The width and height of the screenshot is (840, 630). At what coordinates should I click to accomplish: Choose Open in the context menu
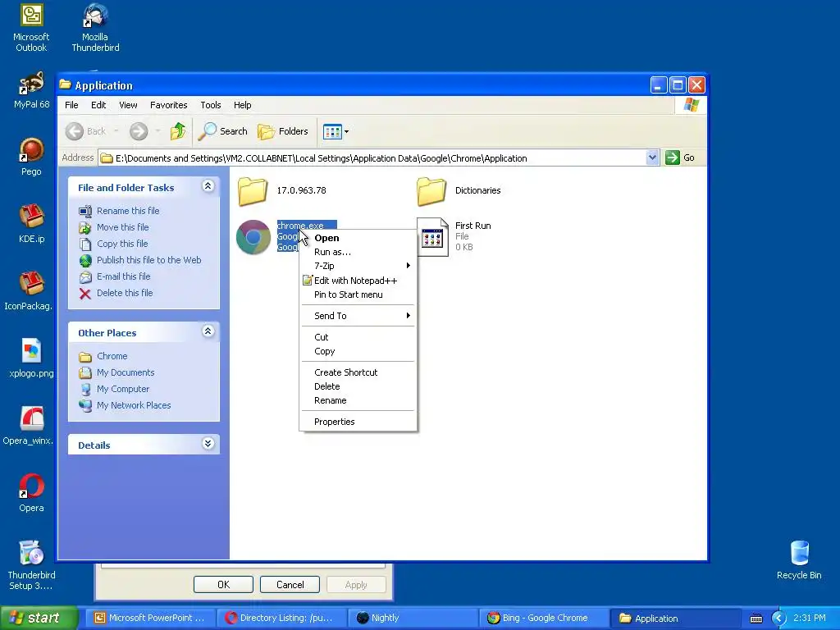tap(358, 238)
